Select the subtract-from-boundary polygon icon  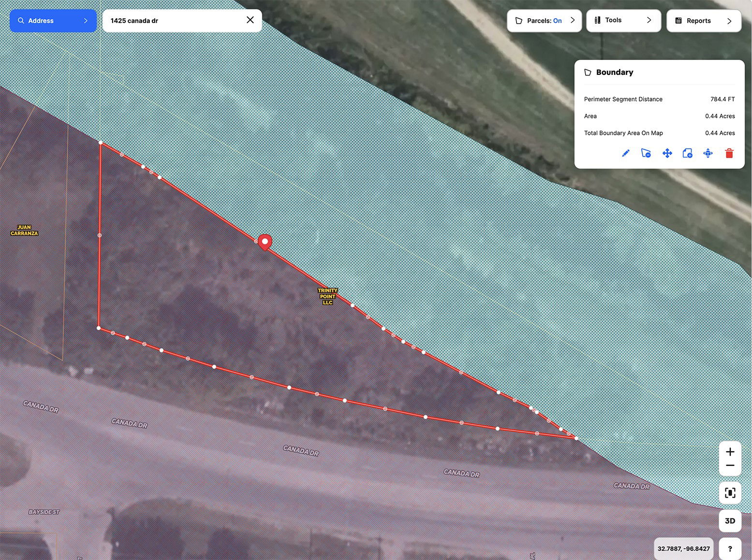click(x=646, y=153)
